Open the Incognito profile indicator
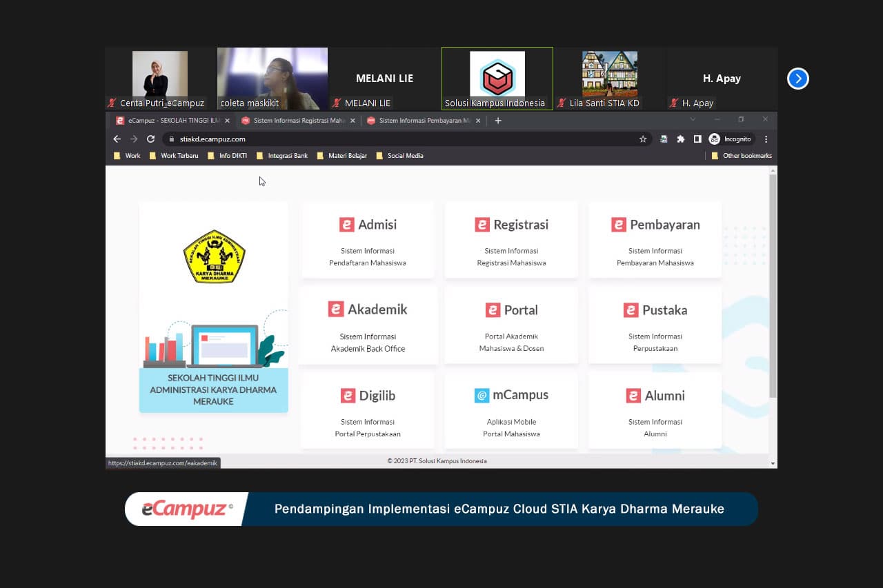This screenshot has height=588, width=883. pos(731,139)
